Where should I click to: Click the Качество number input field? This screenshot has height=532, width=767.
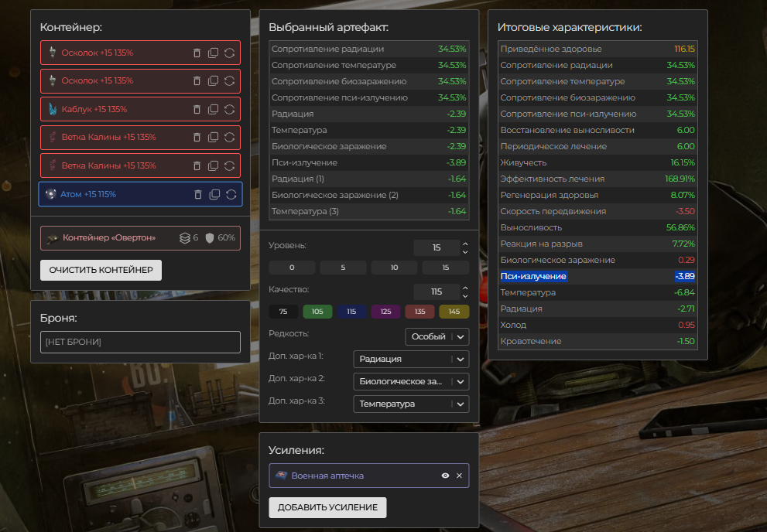click(x=437, y=292)
